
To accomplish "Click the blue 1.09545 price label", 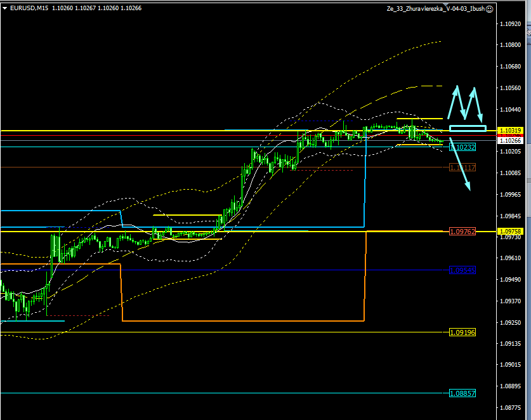I will [462, 270].
